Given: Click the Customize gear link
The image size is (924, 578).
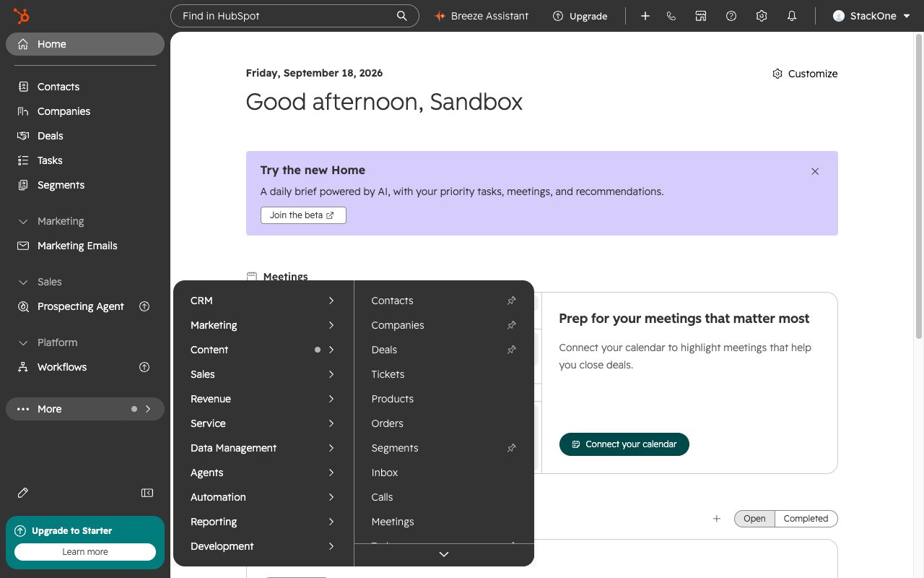Looking at the screenshot, I should click(x=805, y=74).
